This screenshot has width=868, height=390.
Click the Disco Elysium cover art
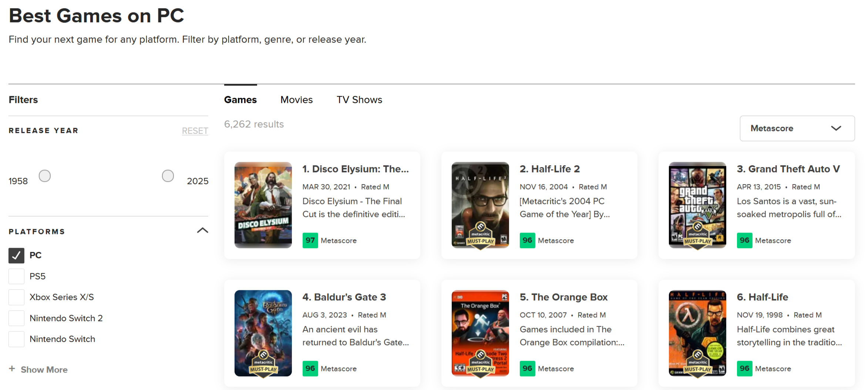pos(263,205)
